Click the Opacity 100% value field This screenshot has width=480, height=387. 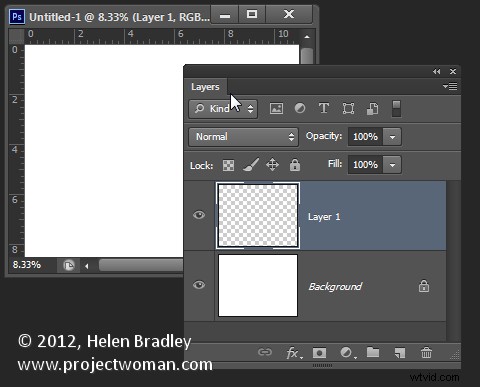[x=366, y=137]
